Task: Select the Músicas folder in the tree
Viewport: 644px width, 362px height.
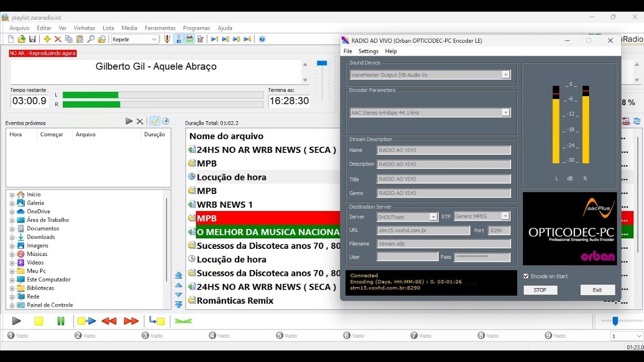Action: (x=37, y=254)
